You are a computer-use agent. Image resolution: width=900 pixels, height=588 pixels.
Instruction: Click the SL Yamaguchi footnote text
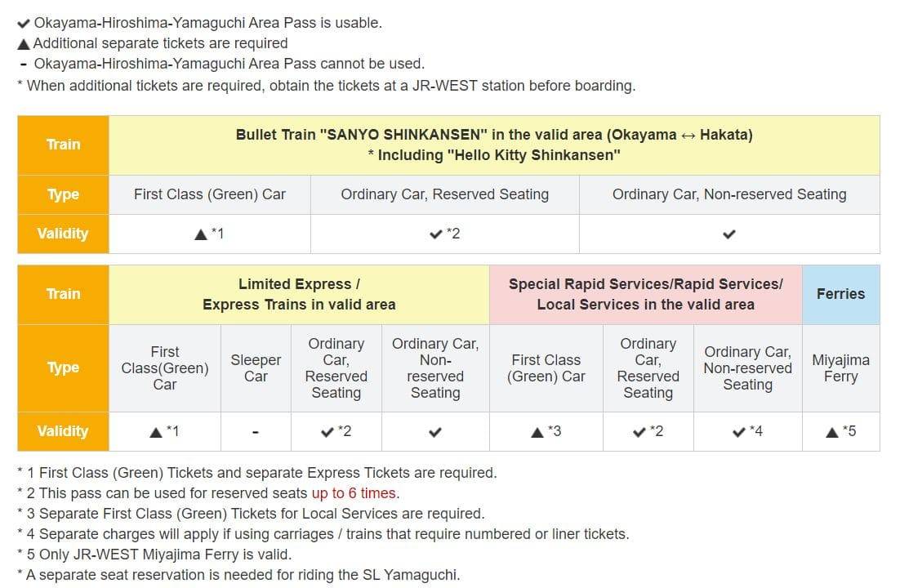click(x=238, y=575)
